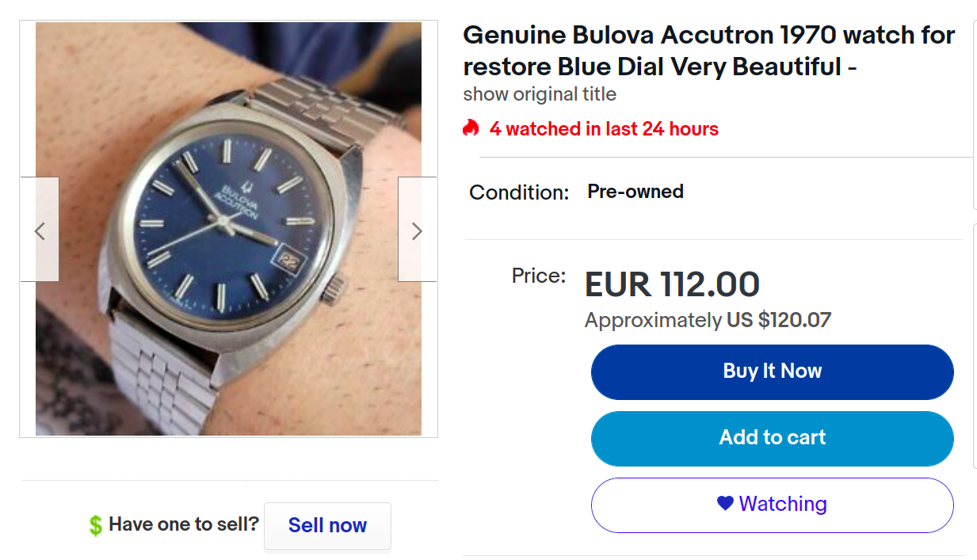
Task: Open the Sell now button
Action: (x=327, y=525)
